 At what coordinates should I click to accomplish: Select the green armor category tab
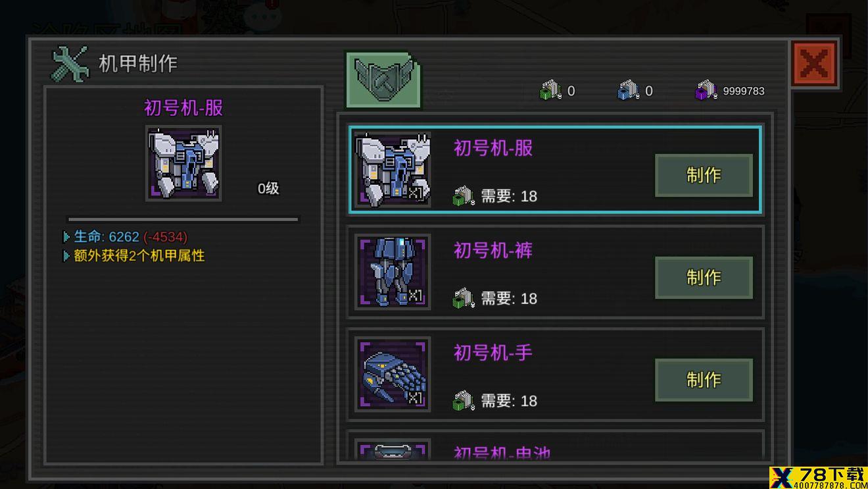[383, 80]
